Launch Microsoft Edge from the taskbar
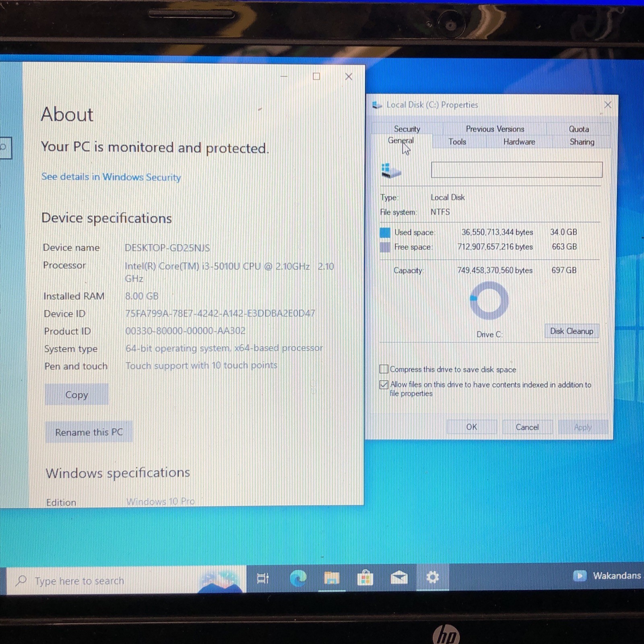Viewport: 644px width, 644px height. pyautogui.click(x=298, y=578)
